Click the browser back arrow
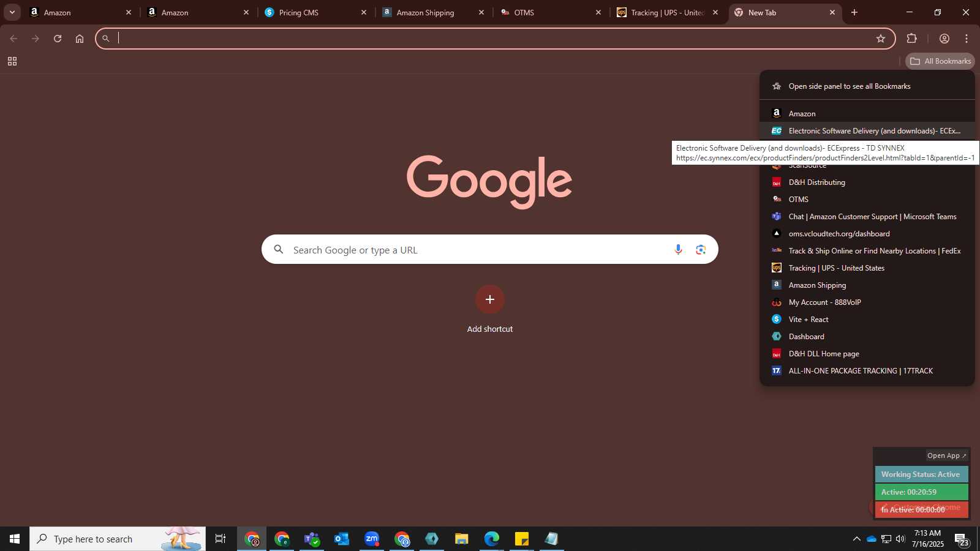980x551 pixels. (x=13, y=39)
